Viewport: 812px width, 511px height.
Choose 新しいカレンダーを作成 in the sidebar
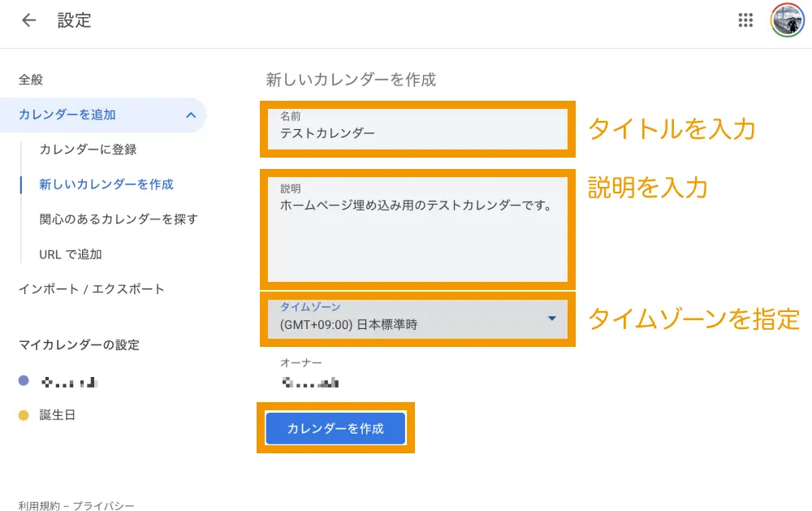106,184
